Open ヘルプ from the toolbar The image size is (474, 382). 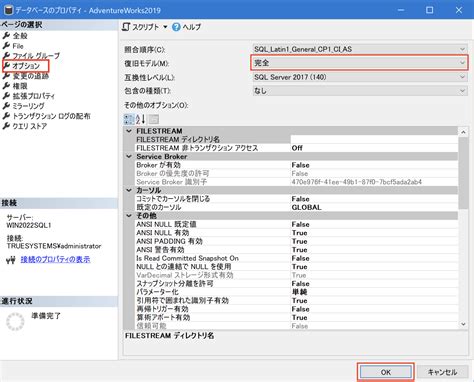click(x=186, y=27)
